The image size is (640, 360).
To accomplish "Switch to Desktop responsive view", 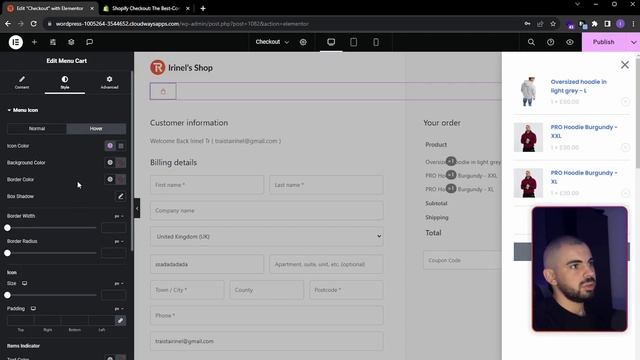I will [x=331, y=42].
